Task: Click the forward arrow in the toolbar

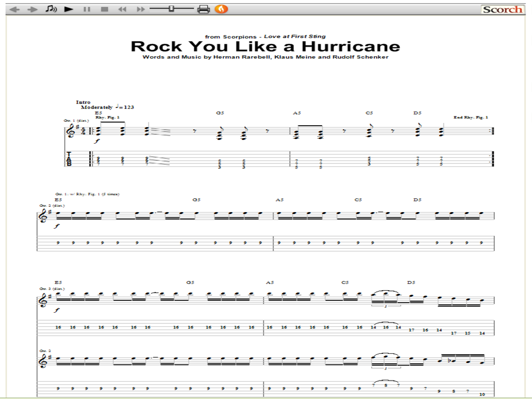Action: pyautogui.click(x=33, y=9)
